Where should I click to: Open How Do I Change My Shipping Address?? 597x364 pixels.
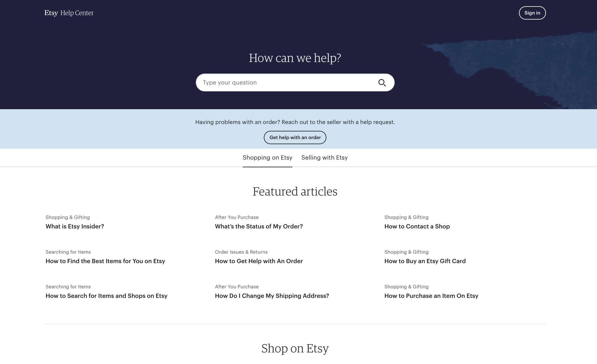(x=272, y=296)
